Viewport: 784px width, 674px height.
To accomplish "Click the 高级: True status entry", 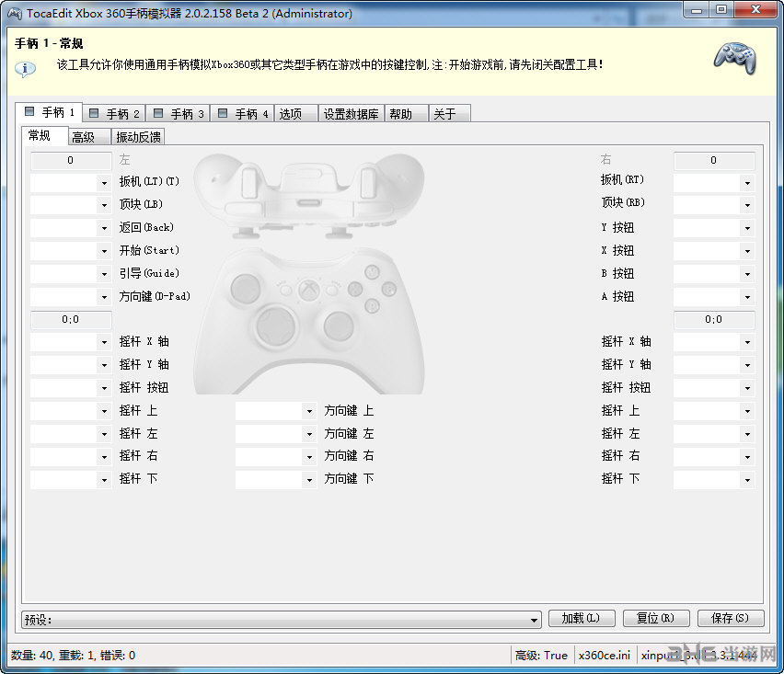I will coord(541,656).
